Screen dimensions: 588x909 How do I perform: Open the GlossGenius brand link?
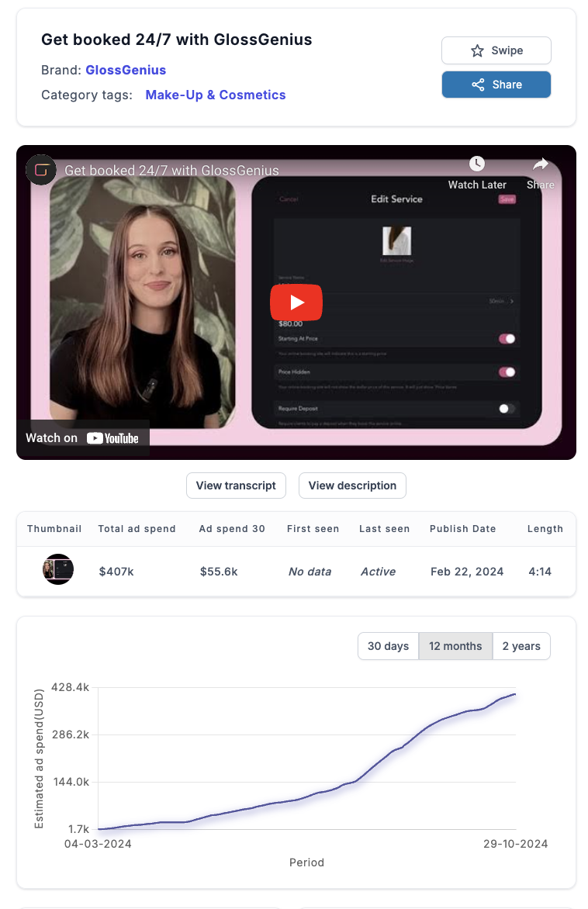[126, 70]
